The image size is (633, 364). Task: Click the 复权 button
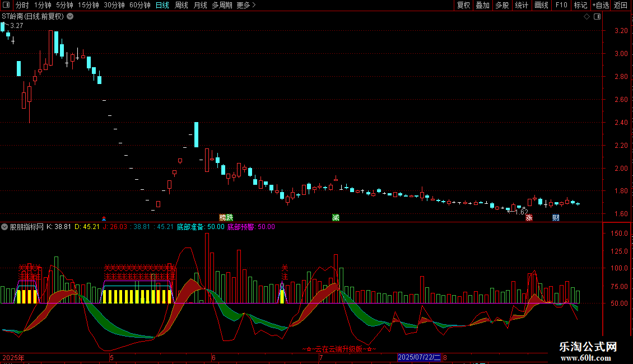click(463, 5)
